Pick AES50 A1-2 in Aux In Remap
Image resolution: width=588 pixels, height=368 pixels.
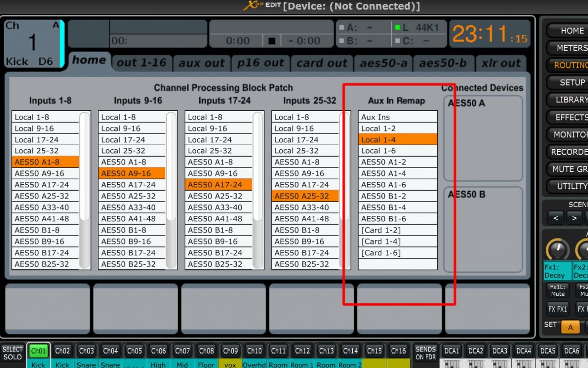pos(398,162)
